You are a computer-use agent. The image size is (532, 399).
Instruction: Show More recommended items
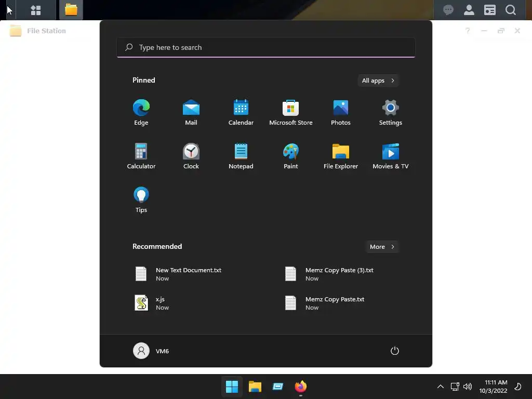point(382,247)
